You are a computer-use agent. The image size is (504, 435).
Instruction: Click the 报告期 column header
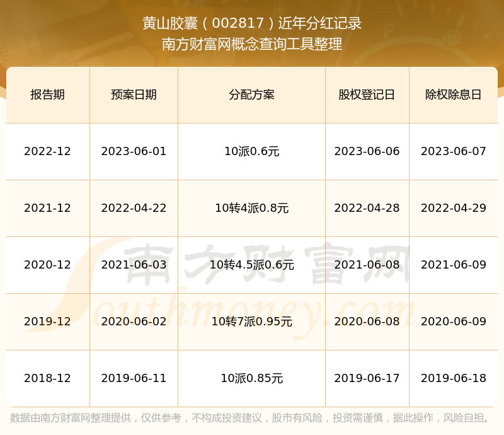tap(48, 95)
